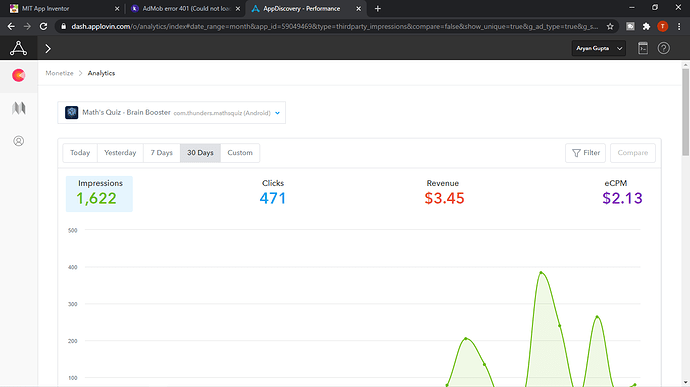The width and height of the screenshot is (690, 387).
Task: Click the highest peak point on chart
Action: point(541,273)
